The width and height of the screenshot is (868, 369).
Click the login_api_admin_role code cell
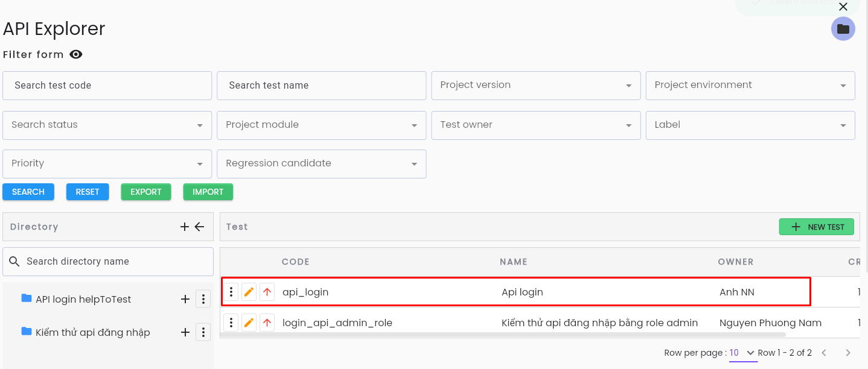[337, 323]
